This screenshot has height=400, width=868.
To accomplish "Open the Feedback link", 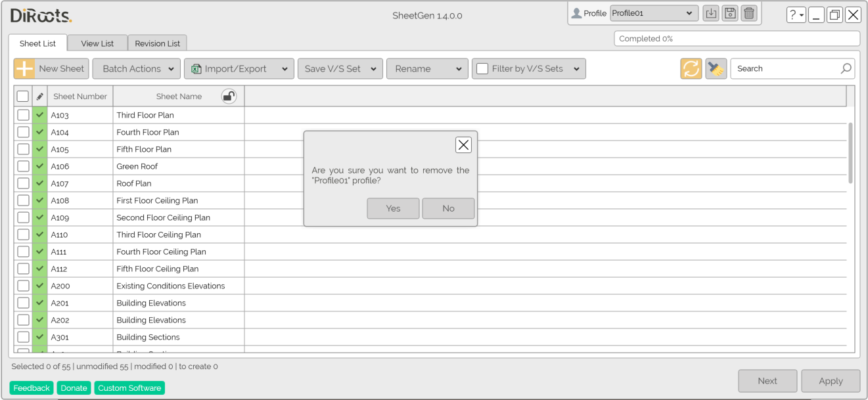I will click(x=32, y=388).
